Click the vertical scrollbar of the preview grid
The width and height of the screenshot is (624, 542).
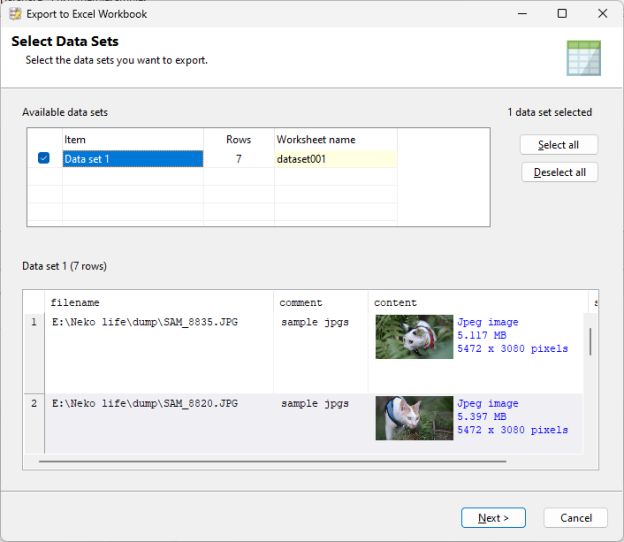tap(591, 341)
